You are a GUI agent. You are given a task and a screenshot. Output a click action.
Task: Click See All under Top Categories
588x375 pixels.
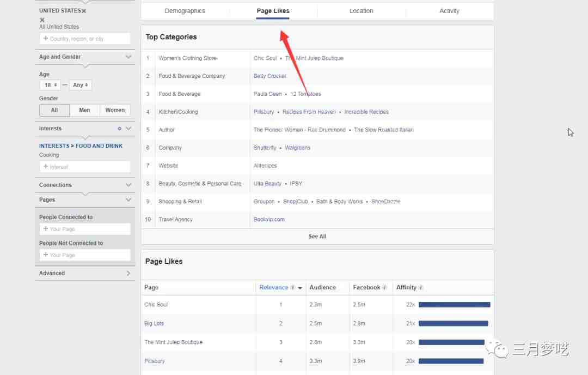[317, 237]
